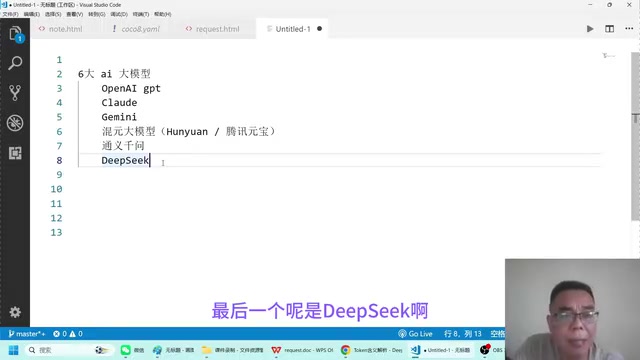The height and width of the screenshot is (360, 640).
Task: Click line and column indicator 行 8, 列 13
Action: click(462, 333)
